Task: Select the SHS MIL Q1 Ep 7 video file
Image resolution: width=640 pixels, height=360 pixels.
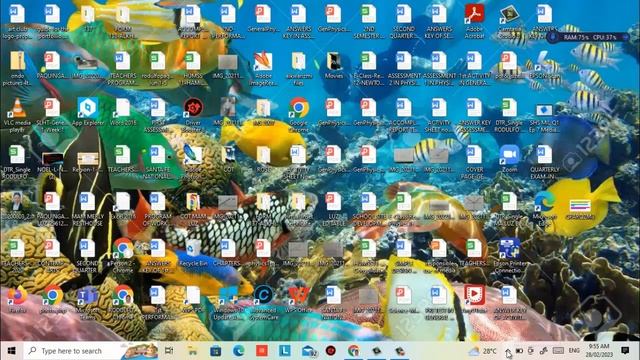Action: click(545, 115)
